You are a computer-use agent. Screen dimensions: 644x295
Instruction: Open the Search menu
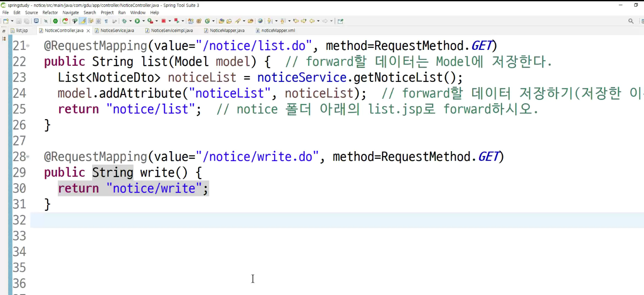point(90,13)
